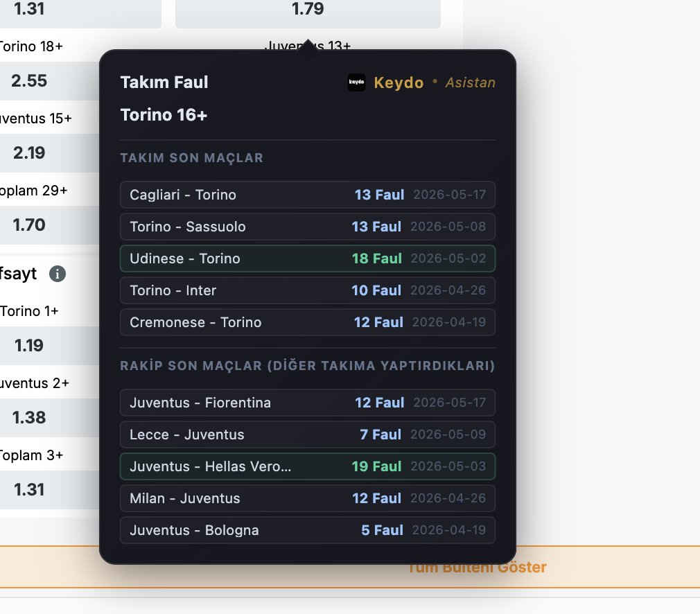Select the Cagliari - Torino match row
The width and height of the screenshot is (700, 614).
point(308,195)
